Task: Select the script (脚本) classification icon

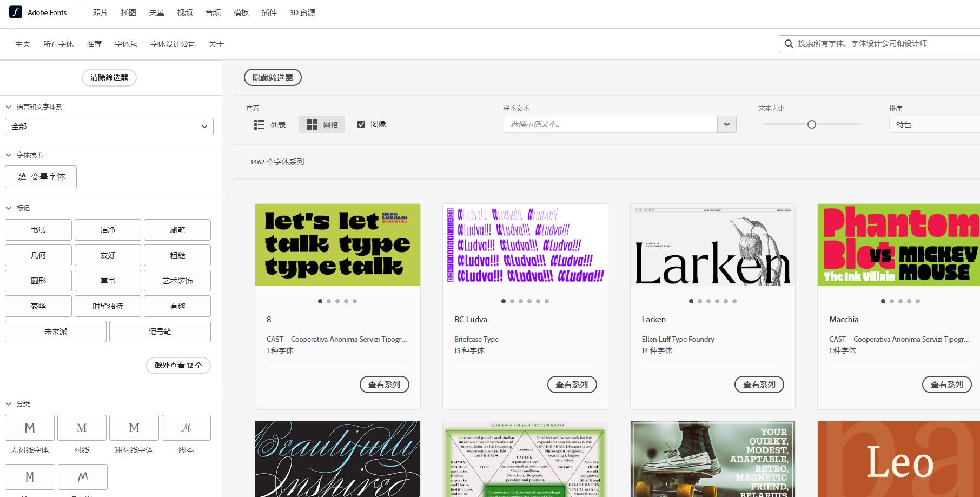Action: click(x=186, y=428)
